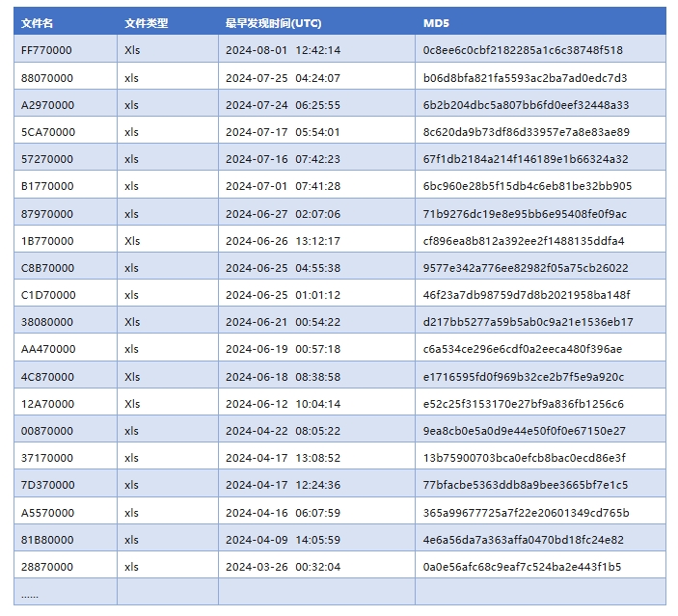Click the file name cell C8B70000
Image resolution: width=678 pixels, height=616 pixels.
point(47,268)
